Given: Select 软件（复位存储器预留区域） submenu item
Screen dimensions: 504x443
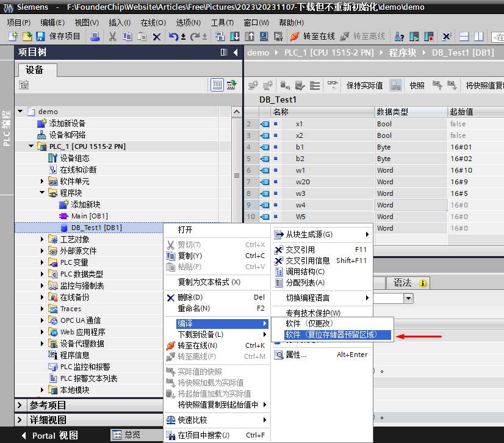Looking at the screenshot, I should tap(337, 334).
